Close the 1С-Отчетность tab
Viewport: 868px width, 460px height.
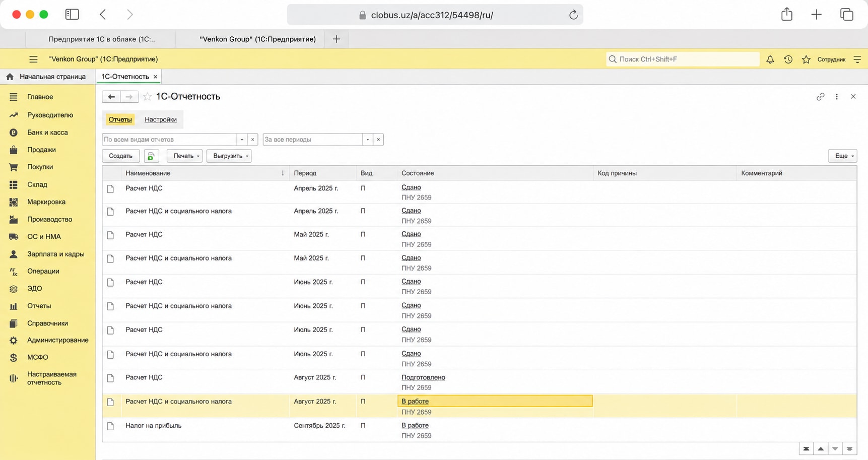tap(155, 77)
